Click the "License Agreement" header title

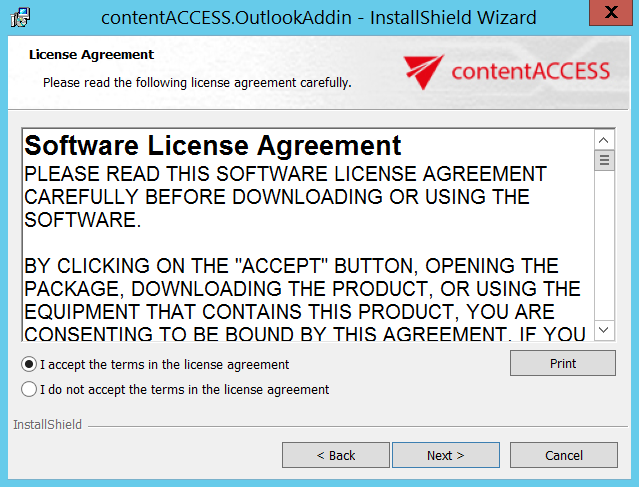(x=91, y=55)
